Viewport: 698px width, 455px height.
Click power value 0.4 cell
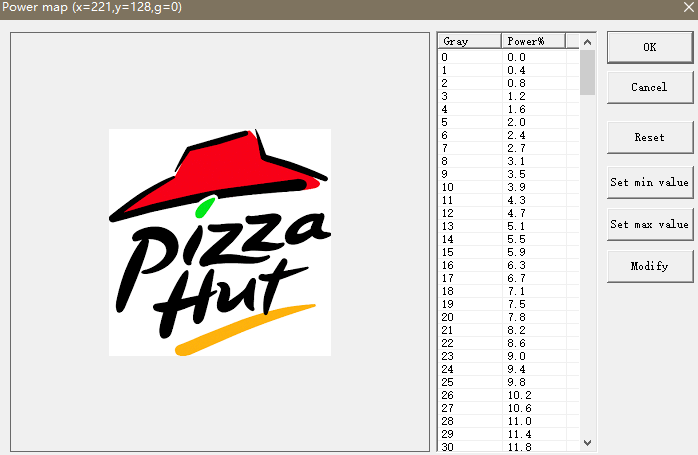coord(534,70)
